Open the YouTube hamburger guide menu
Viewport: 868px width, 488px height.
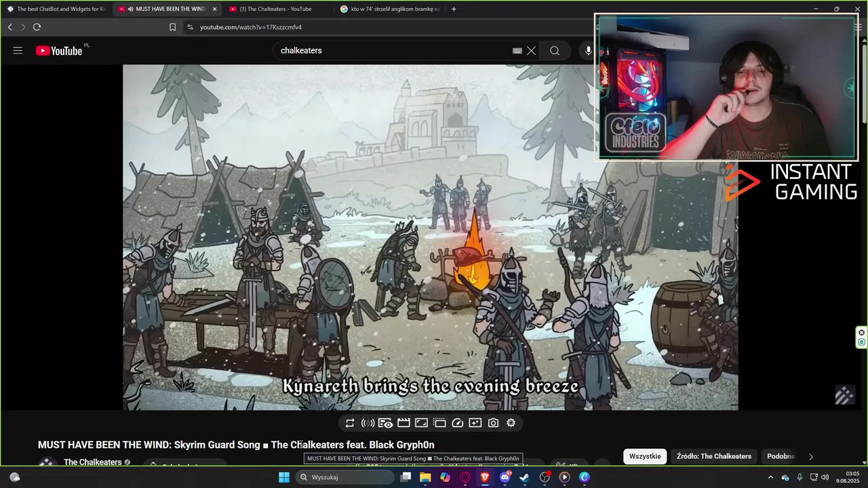tap(18, 50)
